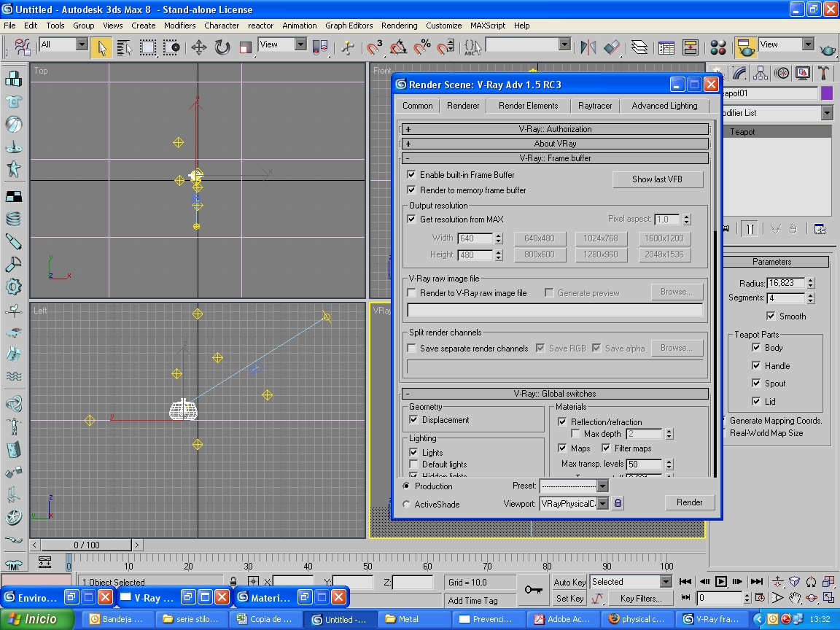Select the Move tool in main toolbar
The image size is (840, 630).
coord(198,47)
